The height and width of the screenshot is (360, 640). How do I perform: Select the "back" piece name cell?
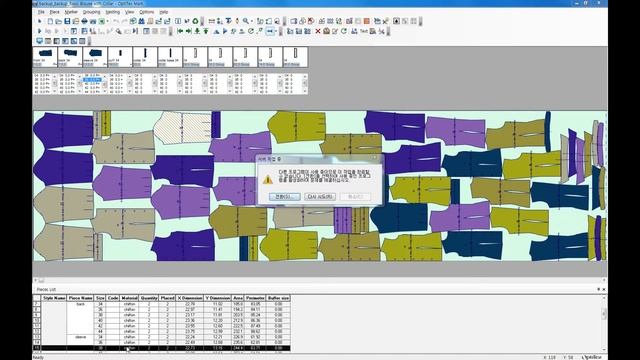click(x=80, y=304)
